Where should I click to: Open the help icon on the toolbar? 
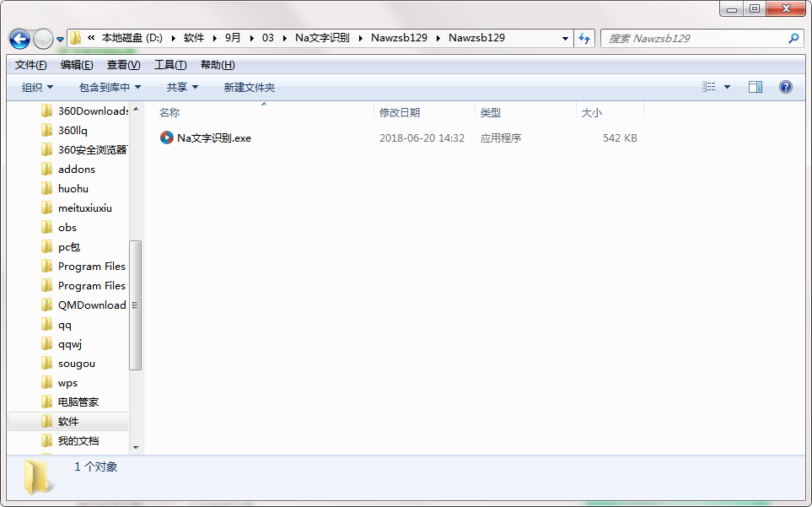point(785,86)
